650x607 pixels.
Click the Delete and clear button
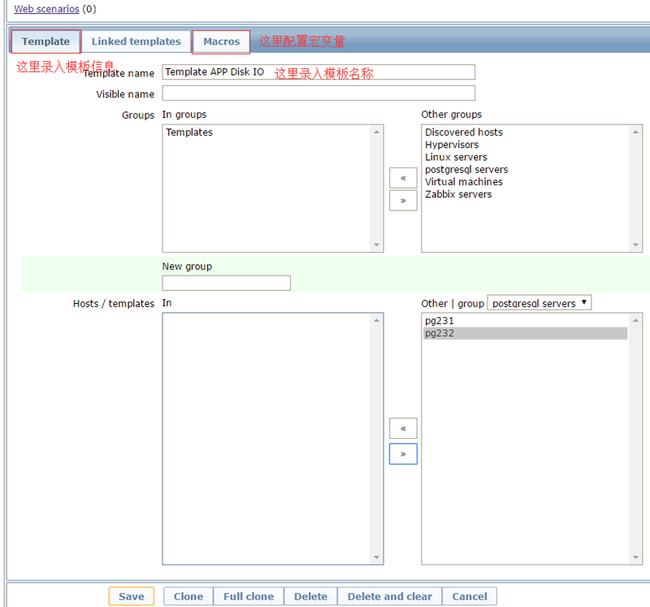[389, 596]
